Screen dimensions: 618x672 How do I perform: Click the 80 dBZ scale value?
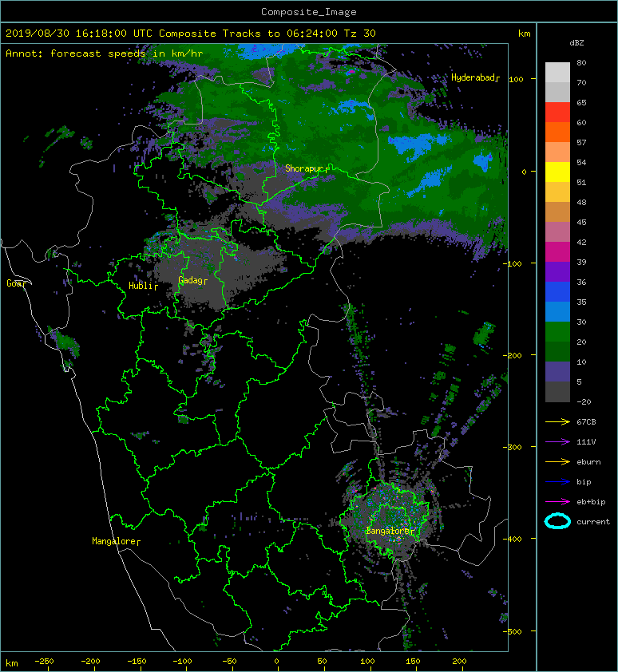tap(581, 62)
